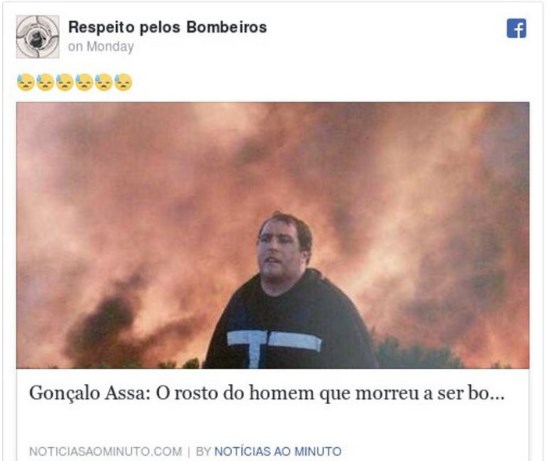Open the Respeito pelos Bombeiros page name
The width and height of the screenshot is (547, 461).
167,27
